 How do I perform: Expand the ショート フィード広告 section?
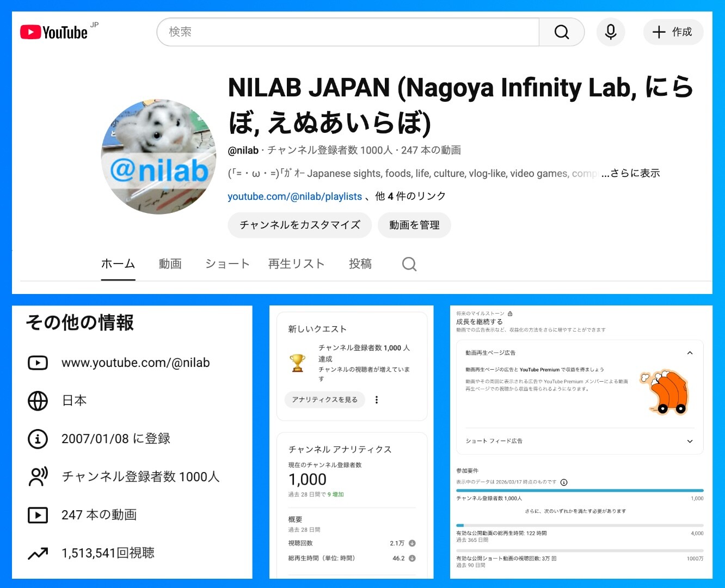coord(690,441)
